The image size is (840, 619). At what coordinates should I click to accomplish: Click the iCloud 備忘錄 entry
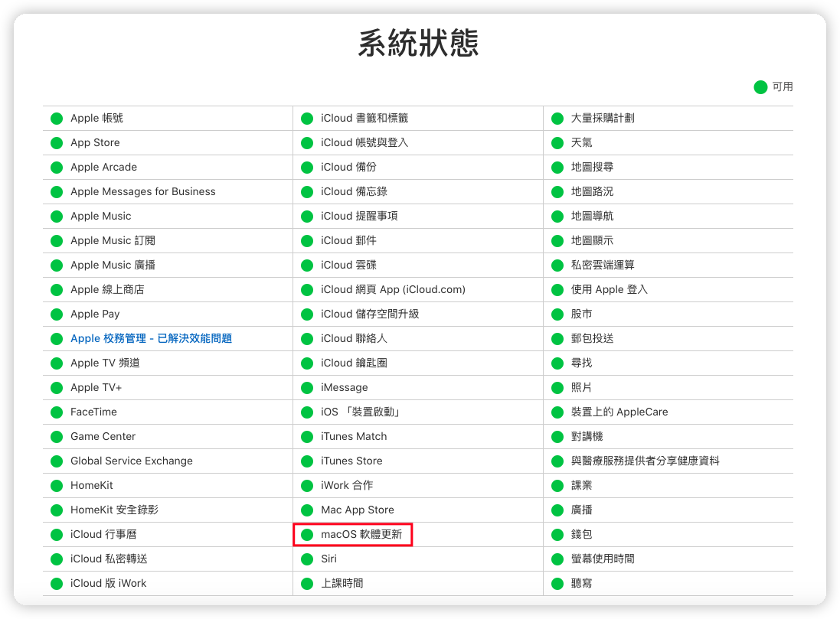354,192
